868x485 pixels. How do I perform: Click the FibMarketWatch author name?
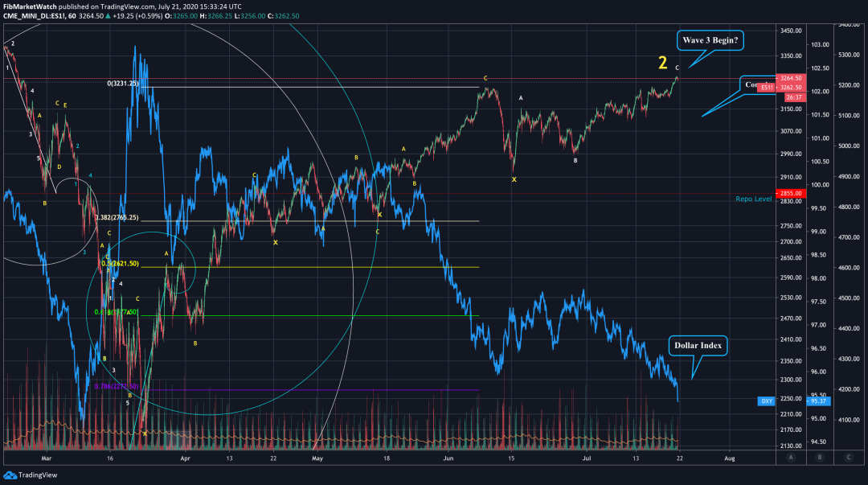tap(32, 6)
